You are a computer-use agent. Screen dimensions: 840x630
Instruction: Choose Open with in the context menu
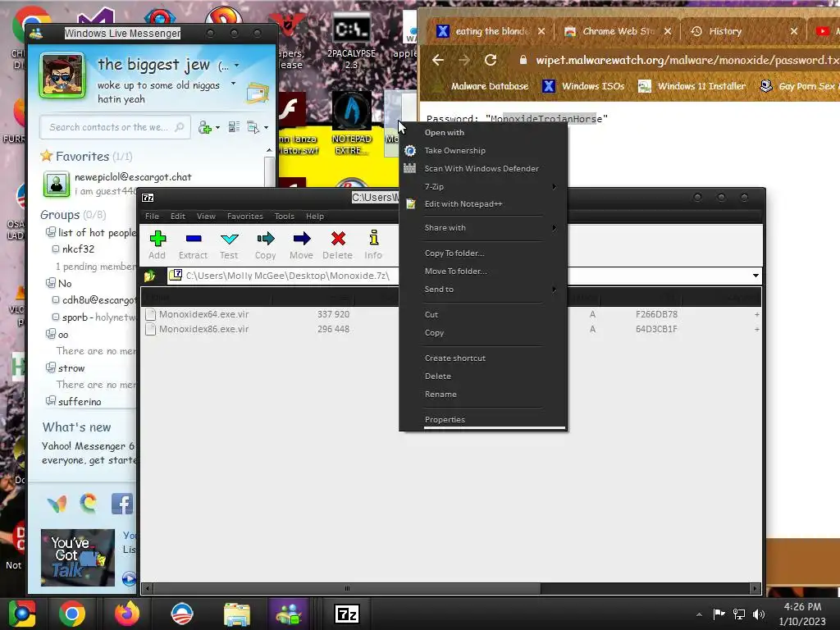tap(444, 132)
